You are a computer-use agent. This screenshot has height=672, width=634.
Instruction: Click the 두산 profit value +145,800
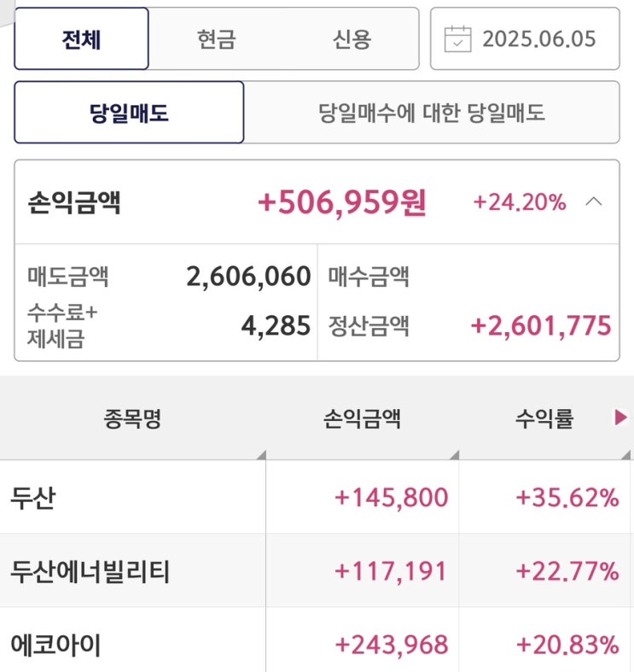392,498
